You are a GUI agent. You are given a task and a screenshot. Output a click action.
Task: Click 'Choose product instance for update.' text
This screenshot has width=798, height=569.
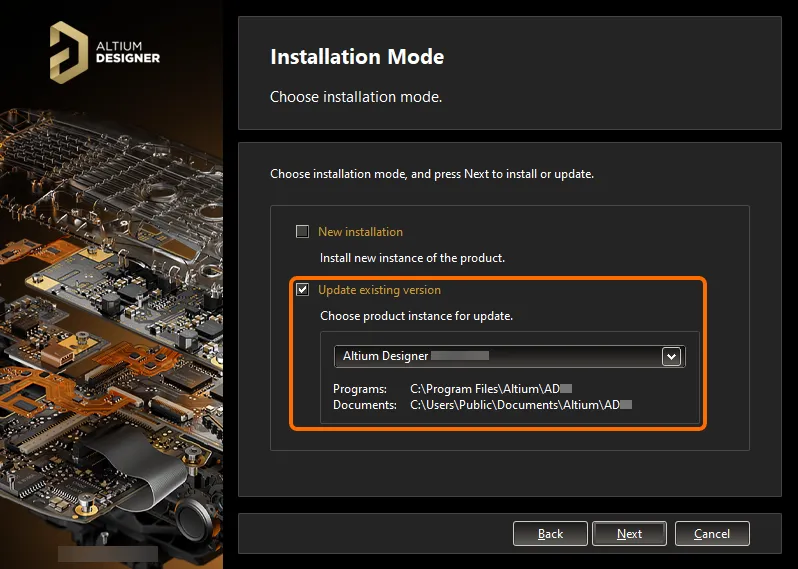[416, 316]
